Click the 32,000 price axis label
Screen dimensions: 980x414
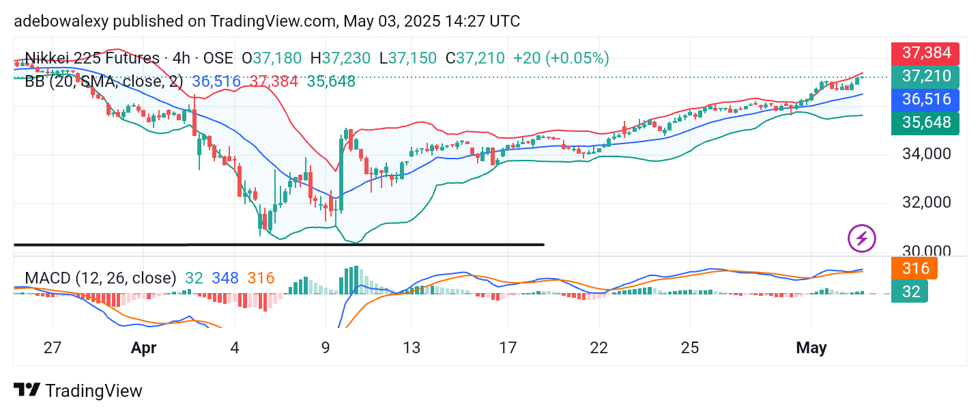coord(926,203)
